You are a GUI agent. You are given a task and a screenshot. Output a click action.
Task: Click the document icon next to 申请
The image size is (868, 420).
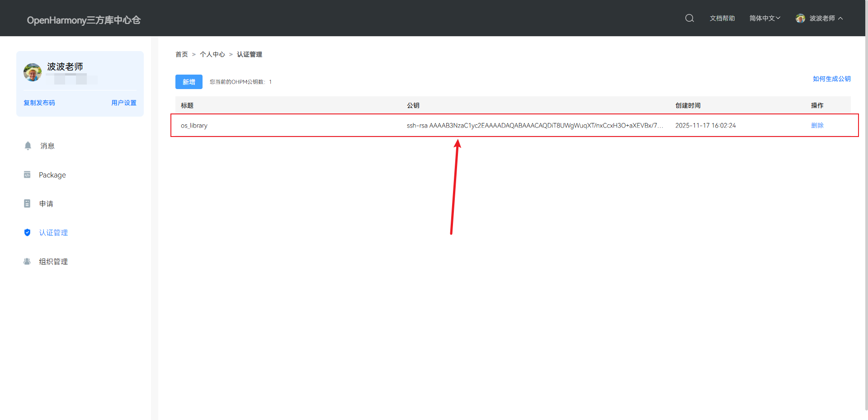(27, 203)
